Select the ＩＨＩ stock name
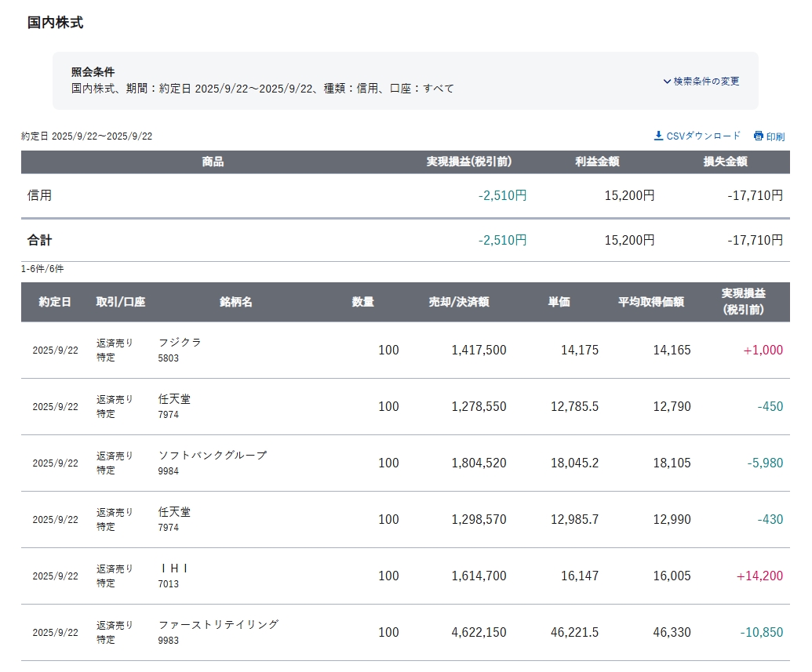812x672 pixels. [174, 568]
